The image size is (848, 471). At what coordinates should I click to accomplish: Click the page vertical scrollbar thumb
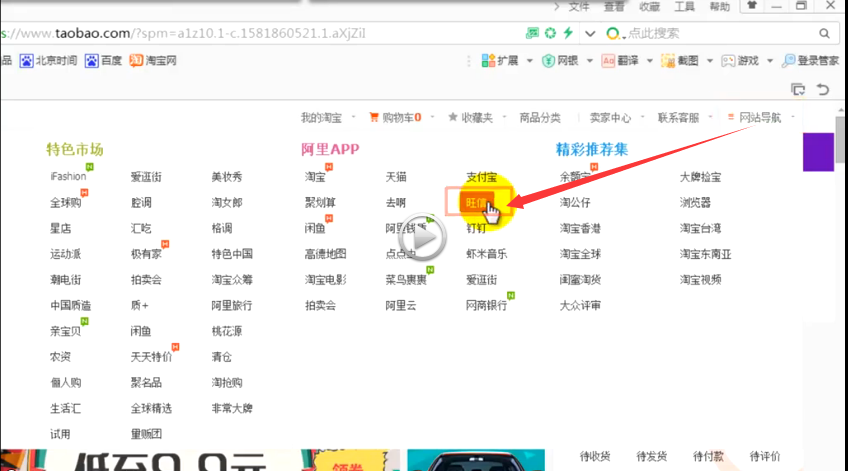point(840,140)
